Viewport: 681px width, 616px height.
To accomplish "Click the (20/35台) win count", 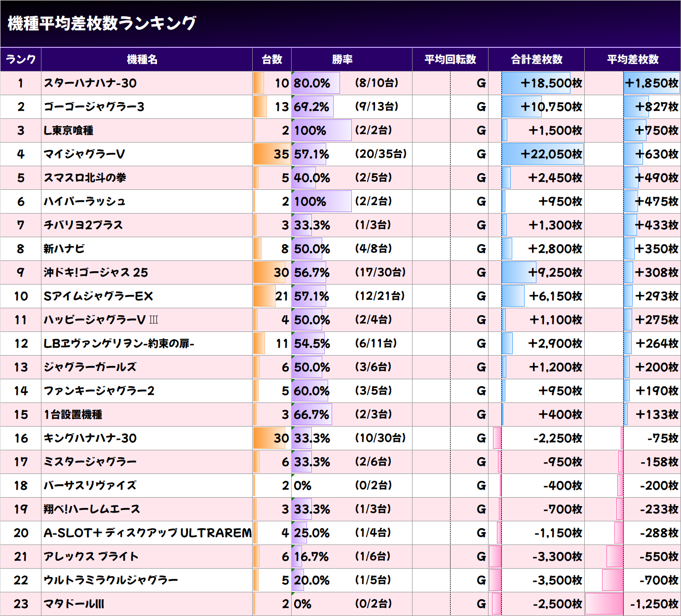I will pyautogui.click(x=381, y=154).
